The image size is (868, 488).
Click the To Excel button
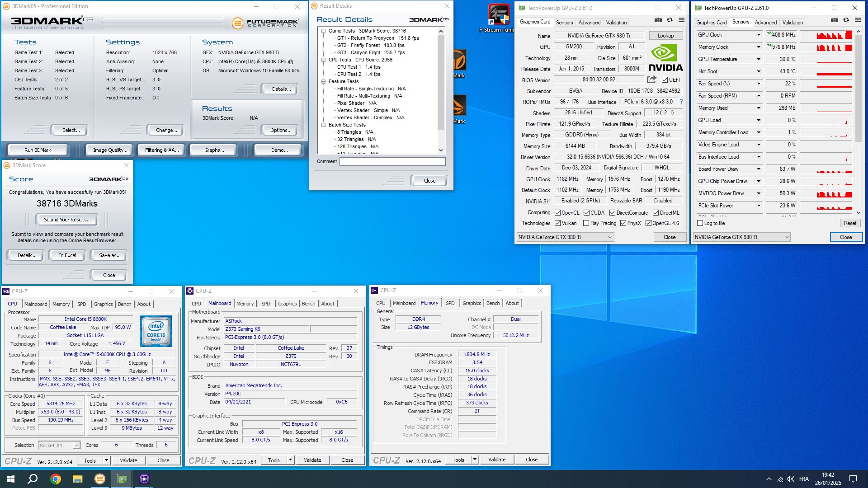pyautogui.click(x=67, y=255)
